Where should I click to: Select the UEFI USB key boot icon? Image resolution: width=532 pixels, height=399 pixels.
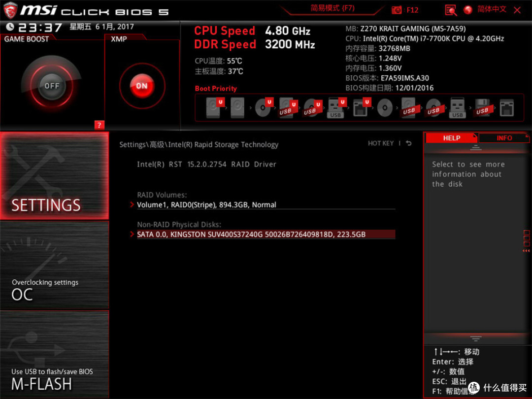337,108
